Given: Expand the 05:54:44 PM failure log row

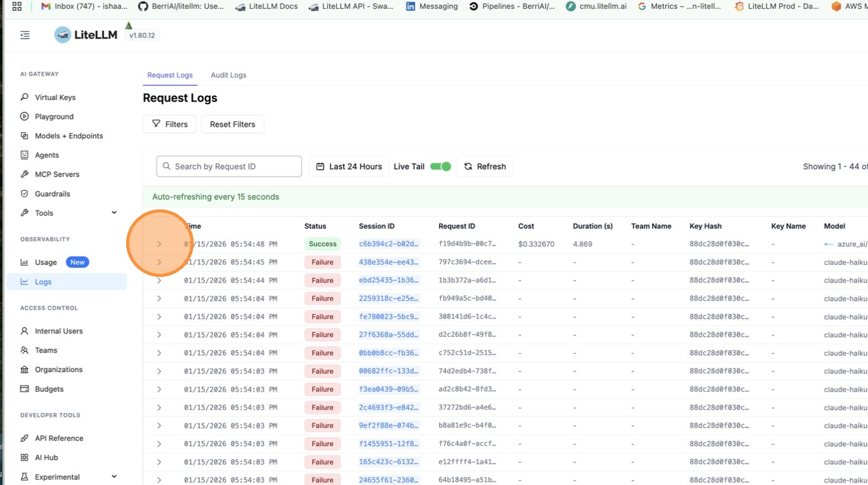Looking at the screenshot, I should [159, 280].
